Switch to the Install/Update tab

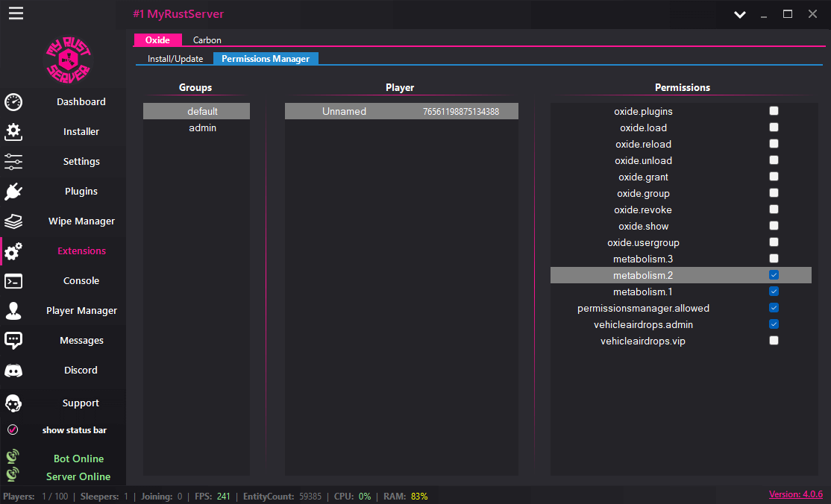pos(175,58)
